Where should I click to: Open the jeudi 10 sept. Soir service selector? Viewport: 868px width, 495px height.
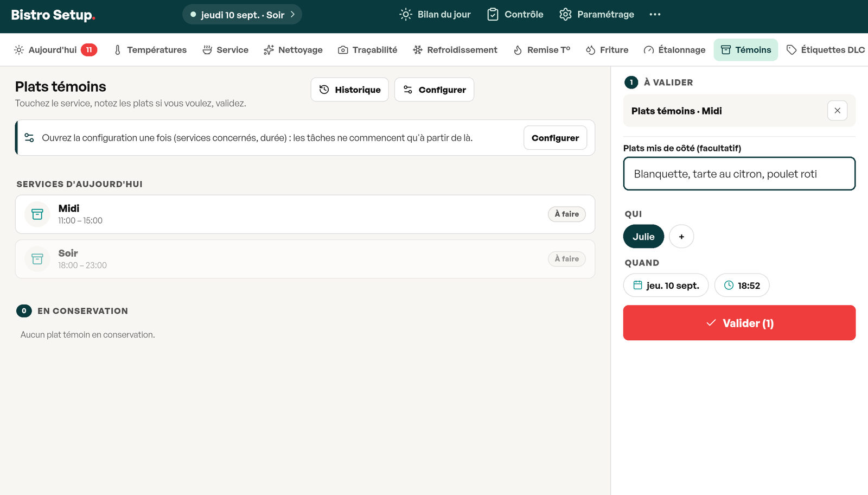click(242, 15)
